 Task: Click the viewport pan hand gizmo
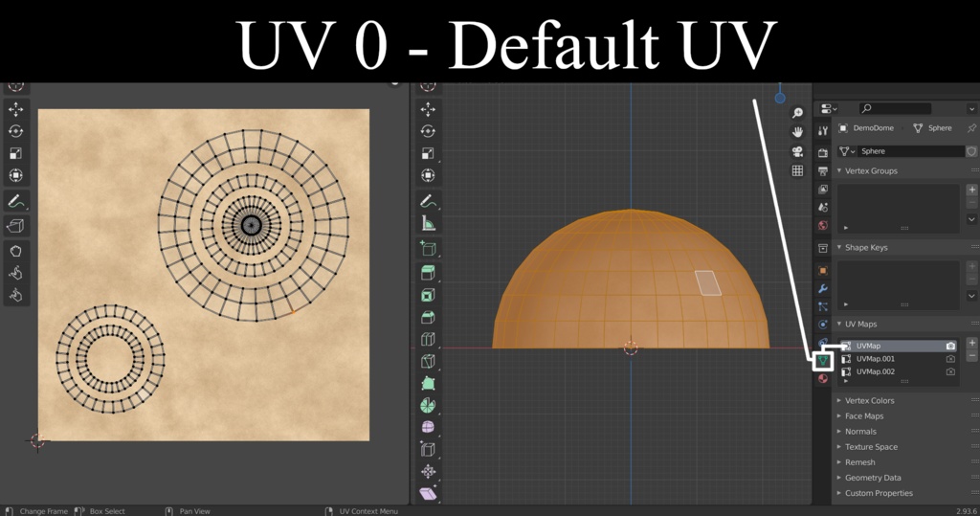click(x=797, y=132)
